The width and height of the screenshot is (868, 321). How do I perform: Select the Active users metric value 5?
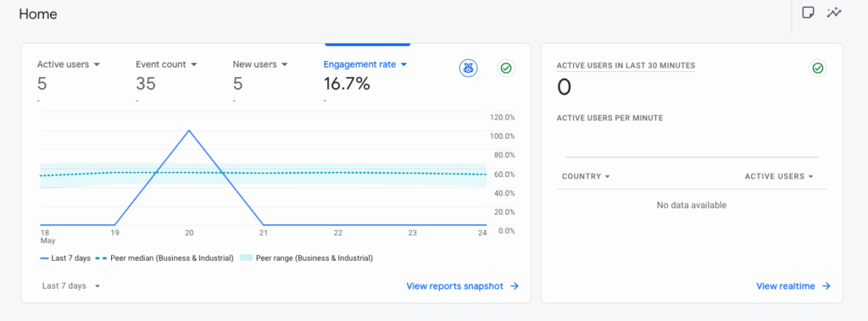pos(42,84)
